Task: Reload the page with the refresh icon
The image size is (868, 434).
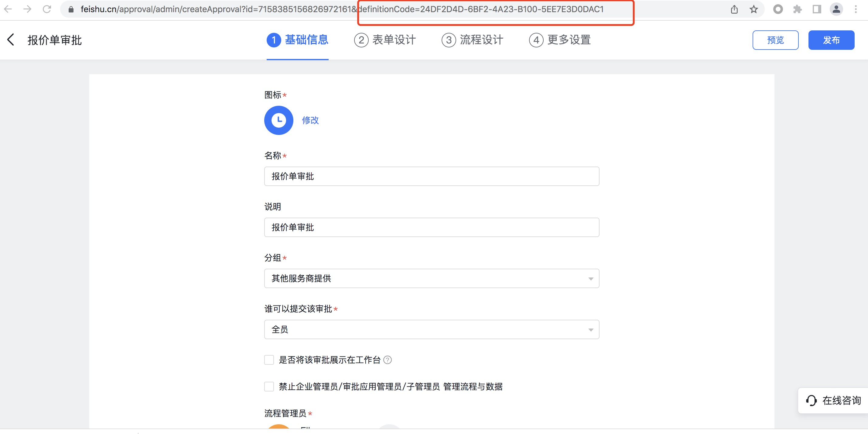Action: point(47,9)
